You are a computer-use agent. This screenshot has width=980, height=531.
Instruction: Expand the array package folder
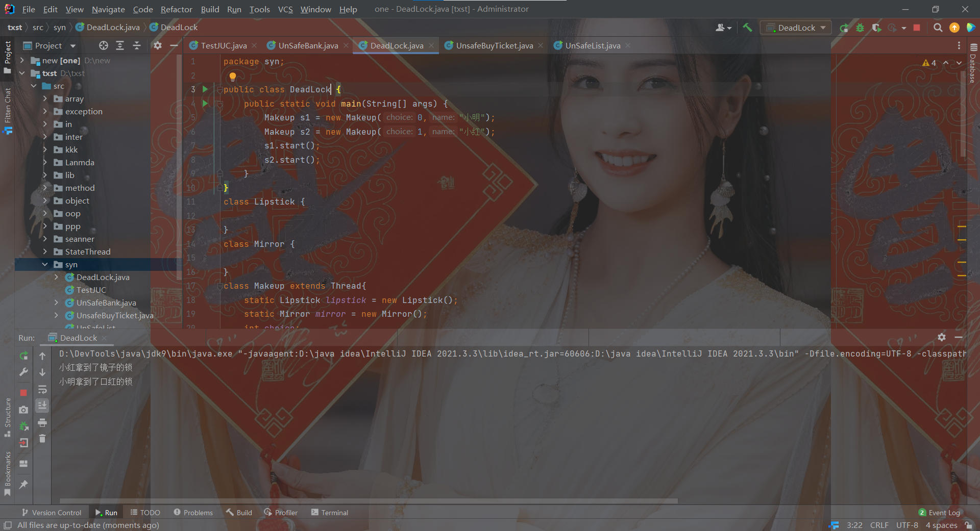click(x=45, y=98)
